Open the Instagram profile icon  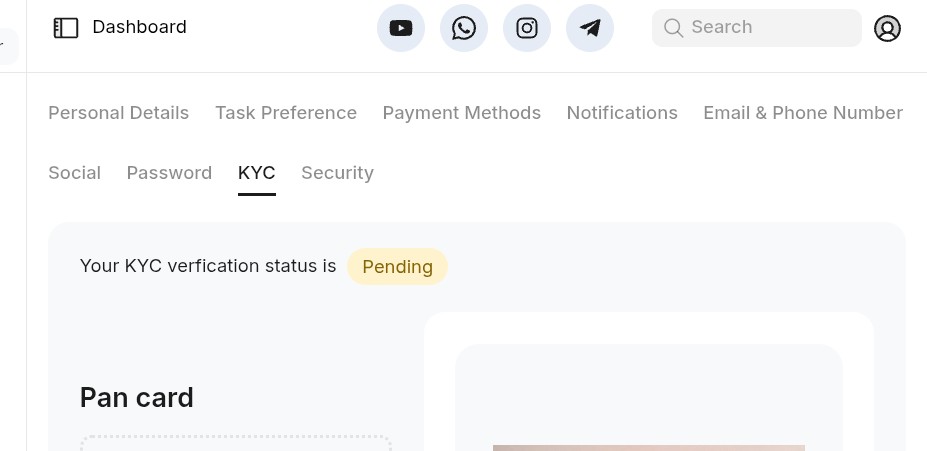click(x=527, y=28)
